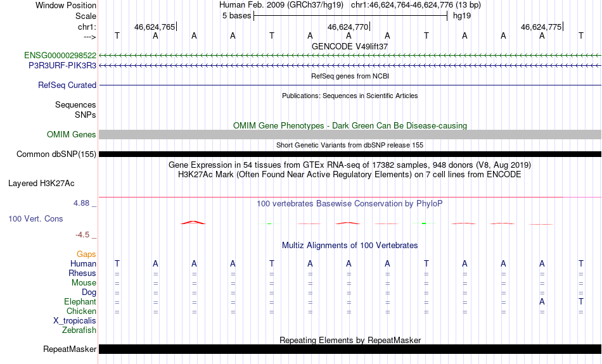Open the Common dbSNP(155) track label
The width and height of the screenshot is (602, 364).
(56, 154)
